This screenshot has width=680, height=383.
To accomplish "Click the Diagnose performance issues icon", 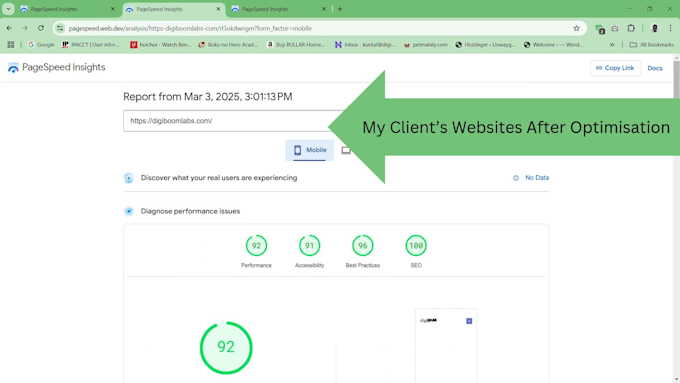I will (x=129, y=211).
